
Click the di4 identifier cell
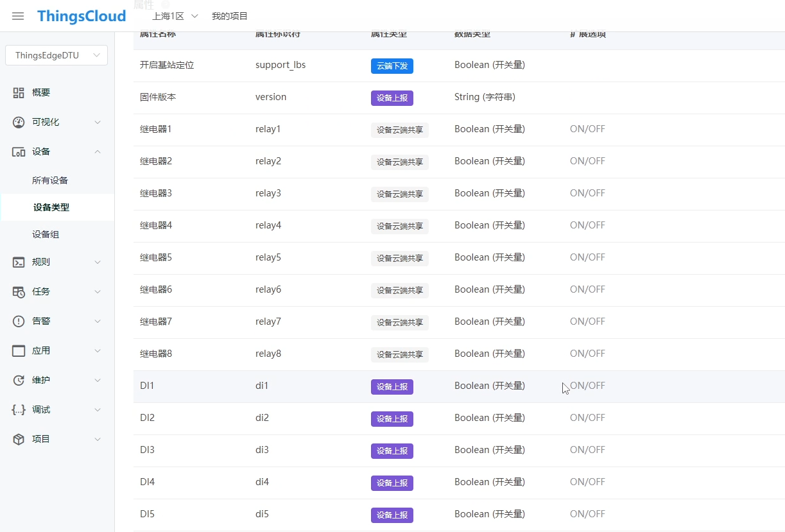[262, 482]
